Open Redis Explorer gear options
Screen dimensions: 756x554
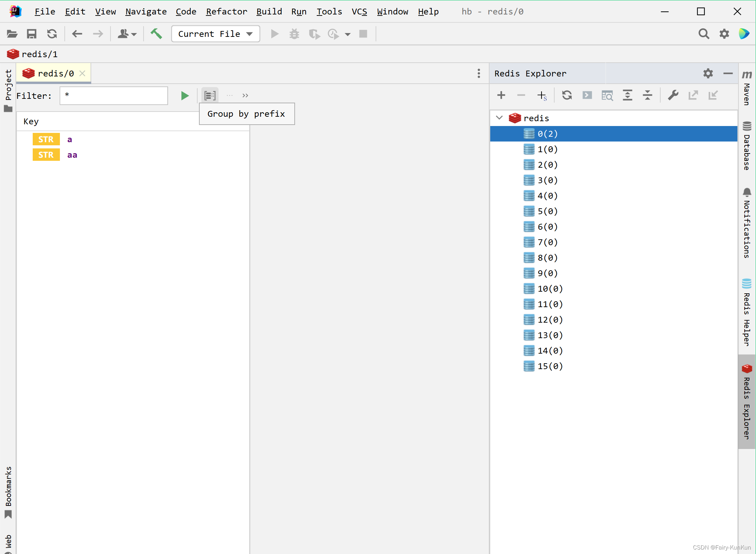pos(708,73)
